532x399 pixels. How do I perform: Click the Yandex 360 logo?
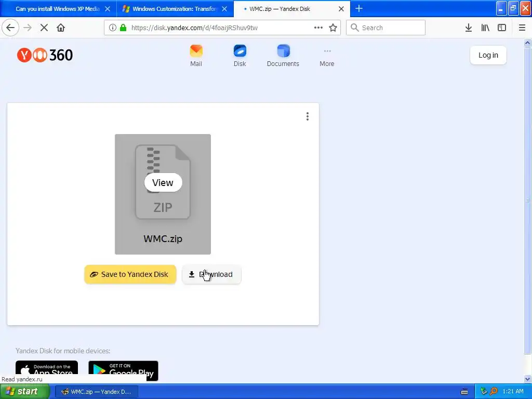(45, 55)
